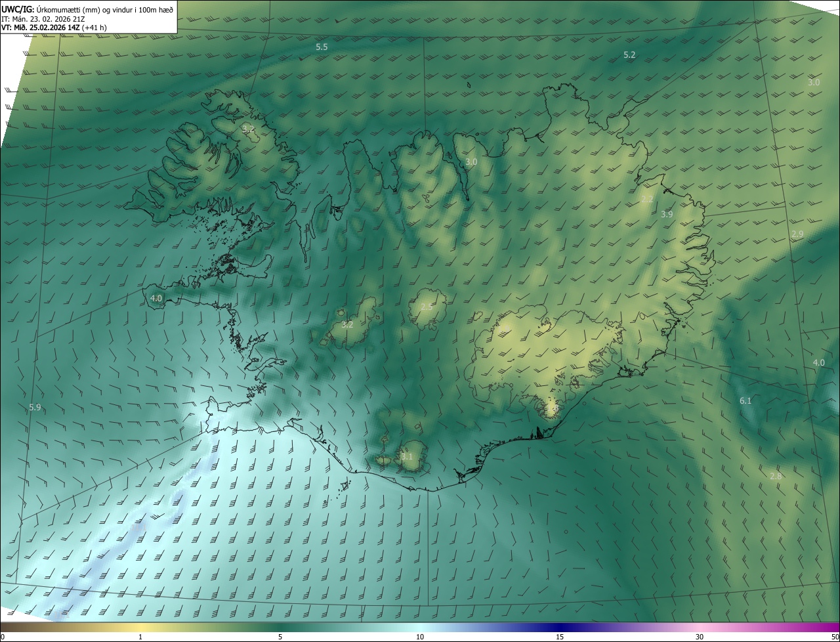Select the 'IT: Mán. 23. 02. 2026 21Z' line

coord(43,19)
